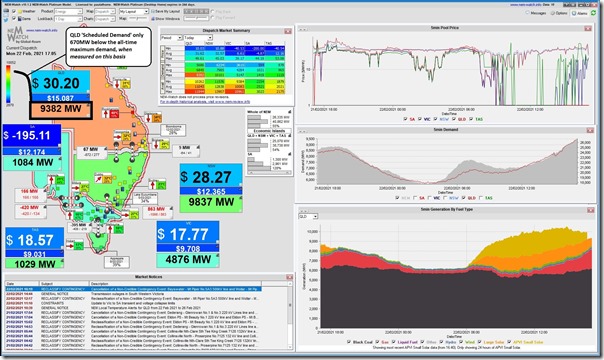Viewport: 604px width, 360px height.
Task: Collapse the Whole of NEM summary panel
Action: [290, 111]
